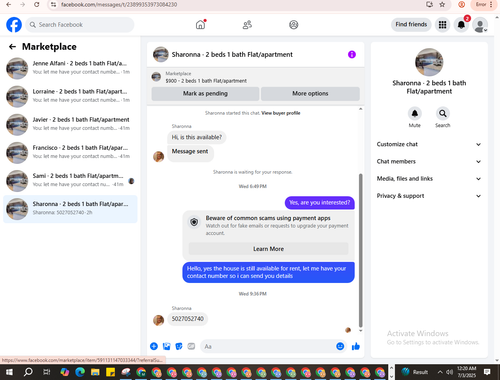500x380 pixels.
Task: Expand Customize chat section
Action: (429, 144)
